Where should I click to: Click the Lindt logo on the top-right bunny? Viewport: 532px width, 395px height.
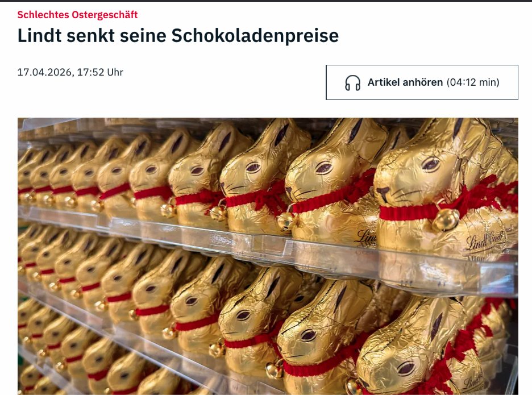[485, 240]
